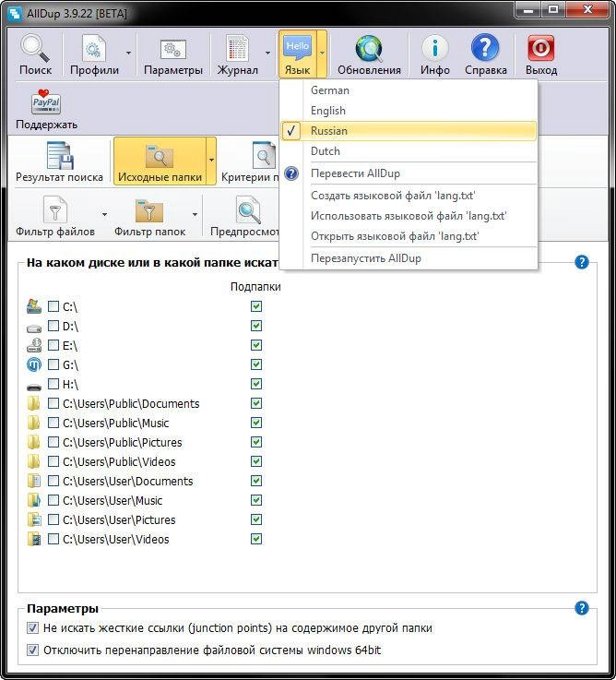This screenshot has height=680, width=616.
Task: Uncheck Подпапки checkbox for H:\ row
Action: point(256,384)
